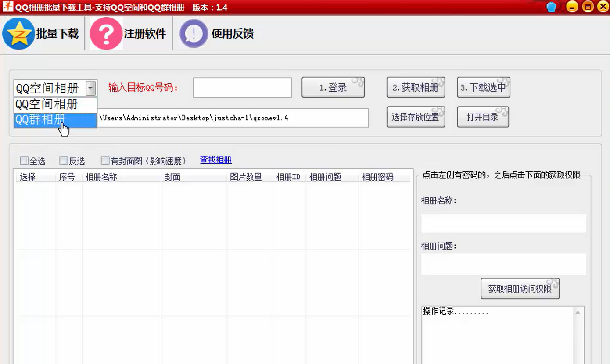The width and height of the screenshot is (610, 364).
Task: Open the 查找相册 link
Action: (215, 160)
